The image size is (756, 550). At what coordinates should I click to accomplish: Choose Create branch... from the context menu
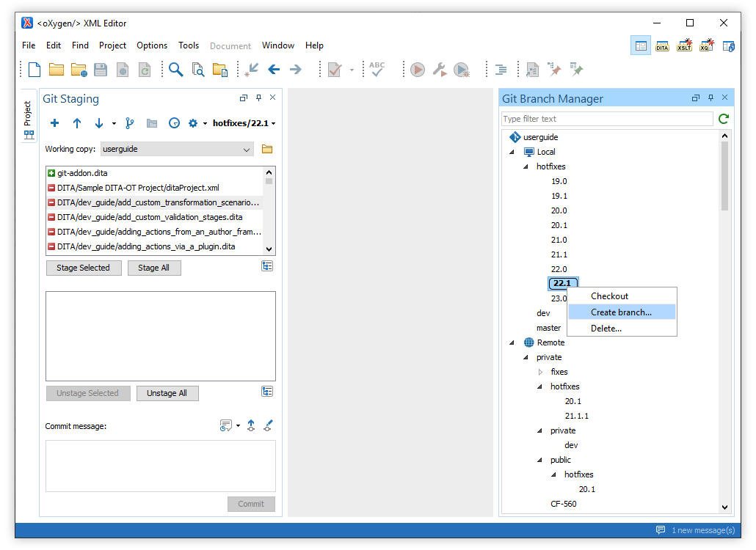[622, 312]
